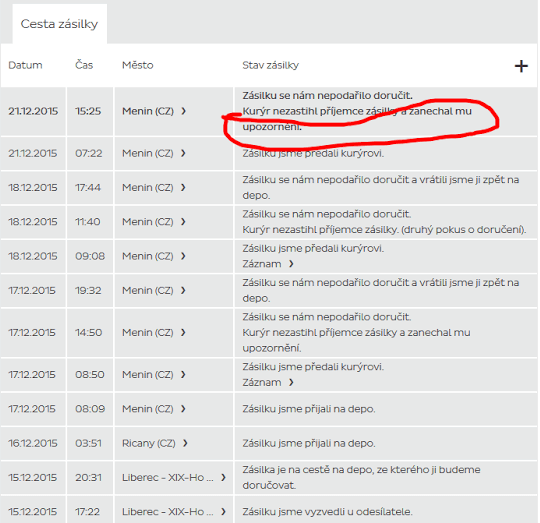Click chevron beside Menin (CZ) at 08:09

pos(183,409)
